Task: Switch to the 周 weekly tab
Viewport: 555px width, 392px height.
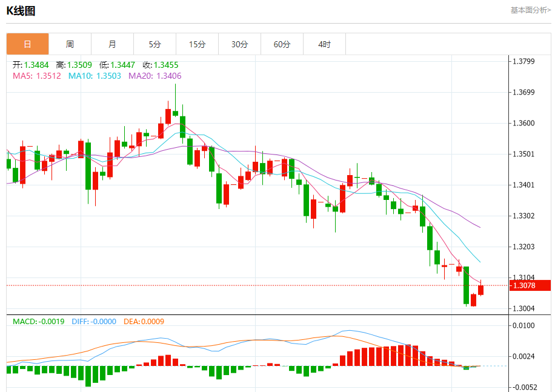Action: pos(70,44)
